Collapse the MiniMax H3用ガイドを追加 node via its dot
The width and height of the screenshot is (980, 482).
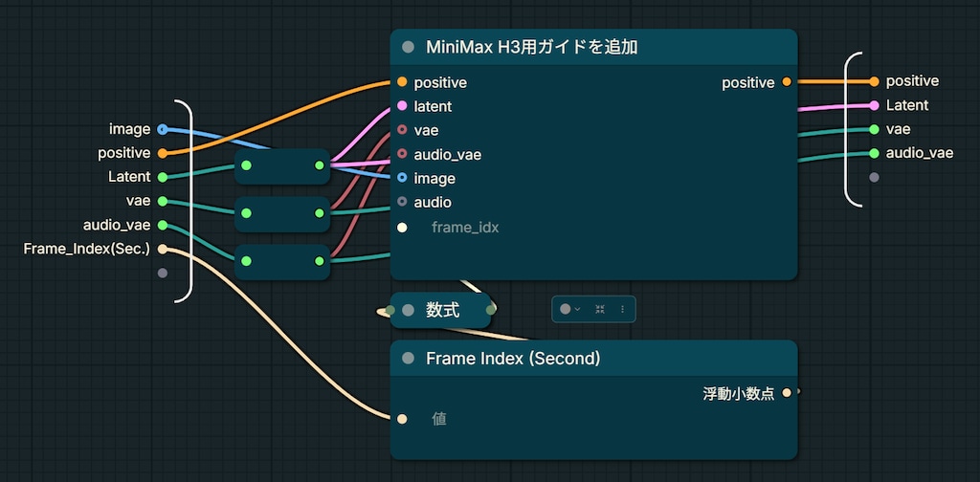coord(408,48)
